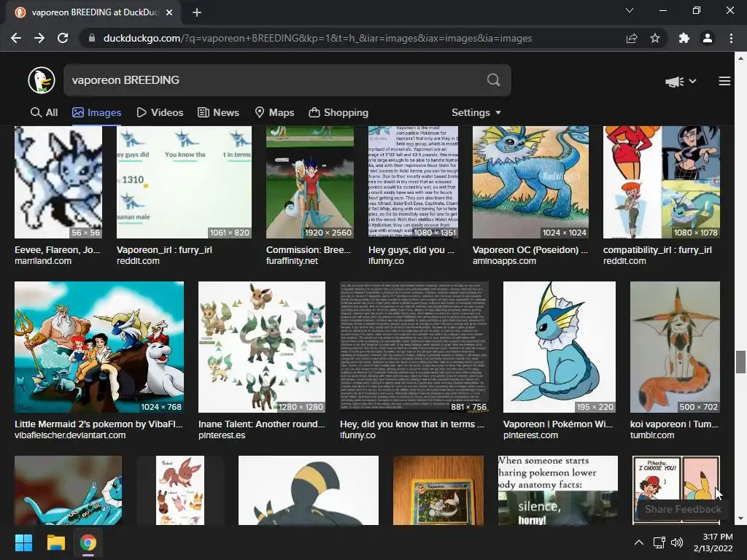Viewport: 747px width, 560px height.
Task: Go forward with browser forward arrow
Action: click(39, 38)
